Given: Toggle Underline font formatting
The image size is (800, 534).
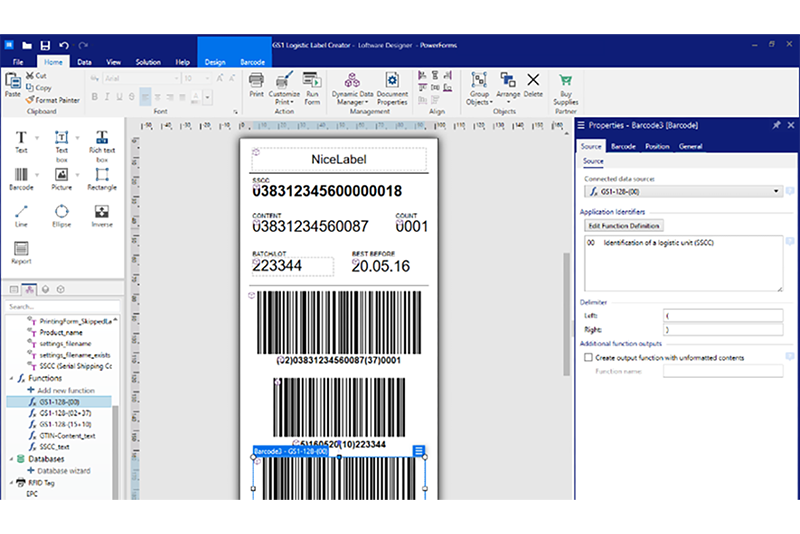Looking at the screenshot, I should point(119,96).
